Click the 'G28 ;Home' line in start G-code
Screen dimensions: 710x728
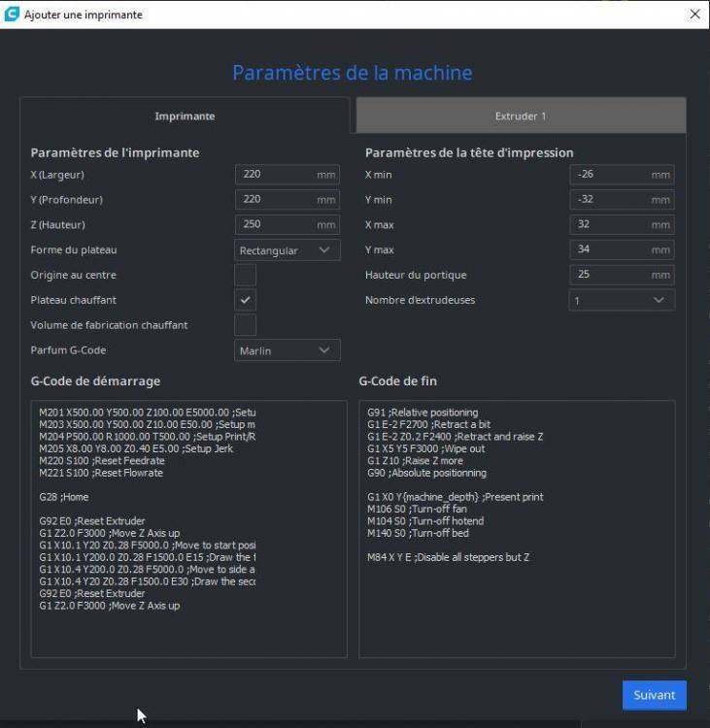64,497
